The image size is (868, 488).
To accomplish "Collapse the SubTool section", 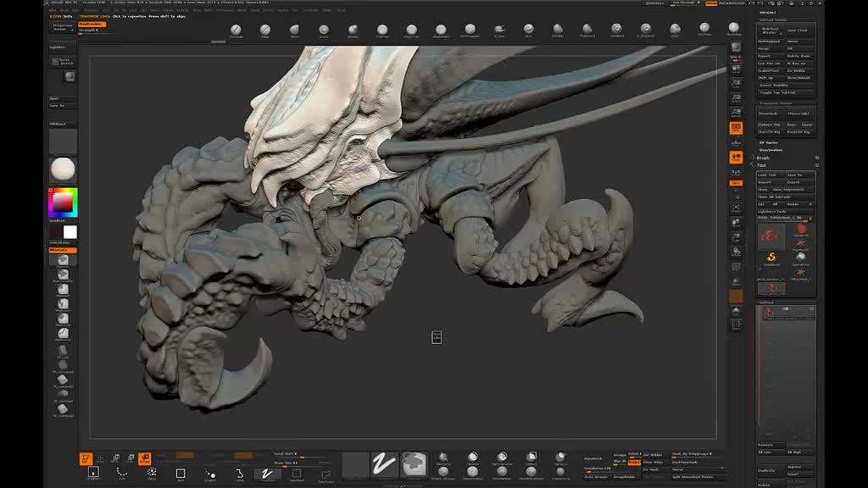I will (766, 302).
